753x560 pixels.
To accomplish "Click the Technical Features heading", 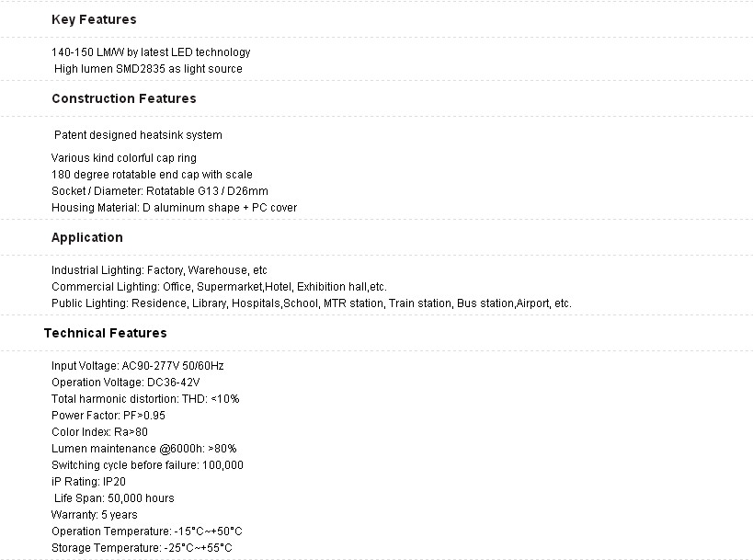I will [x=105, y=333].
